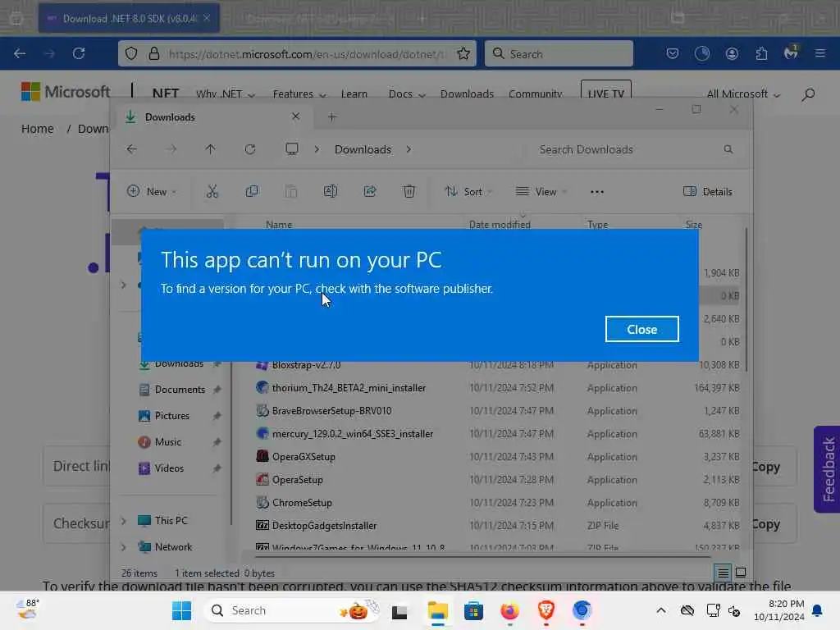This screenshot has height=630, width=840.
Task: Open the See more ellipsis menu
Action: coord(597,191)
